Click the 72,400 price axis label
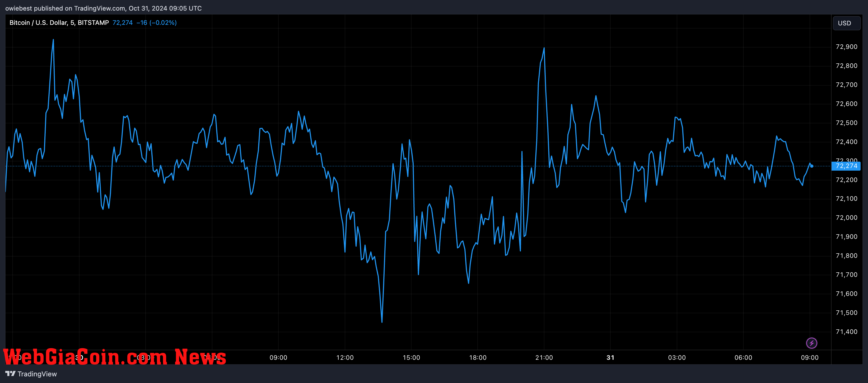This screenshot has width=868, height=383. click(846, 142)
